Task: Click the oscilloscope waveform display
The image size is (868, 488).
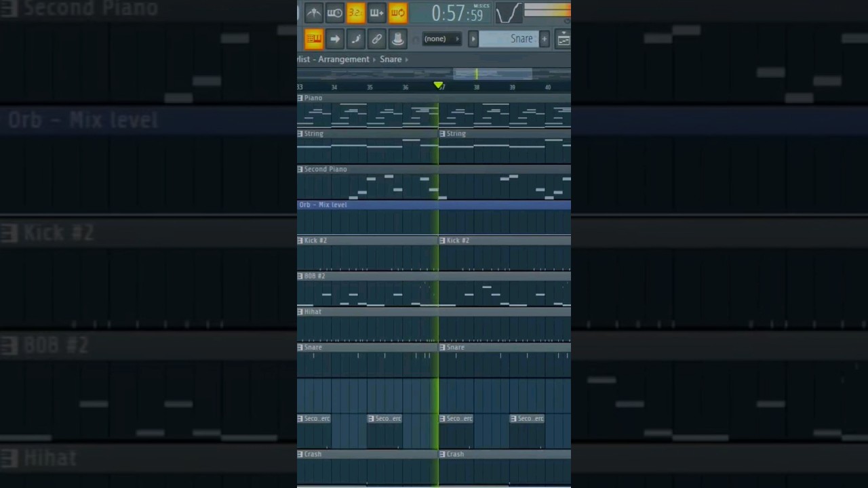Action: click(508, 13)
